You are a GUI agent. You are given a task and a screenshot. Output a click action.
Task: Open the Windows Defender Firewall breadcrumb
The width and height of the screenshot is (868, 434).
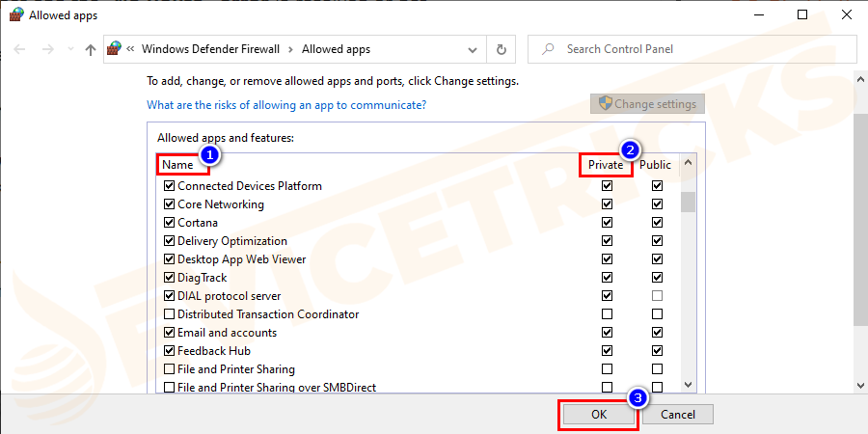(x=210, y=49)
